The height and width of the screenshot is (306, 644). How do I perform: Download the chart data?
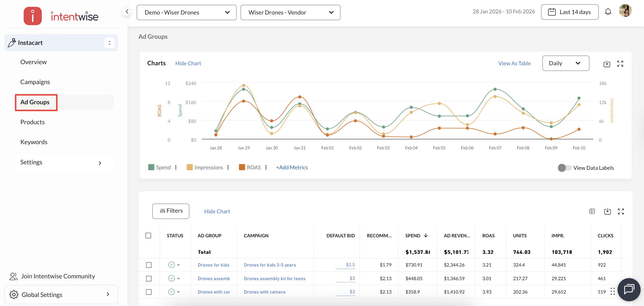(x=607, y=64)
